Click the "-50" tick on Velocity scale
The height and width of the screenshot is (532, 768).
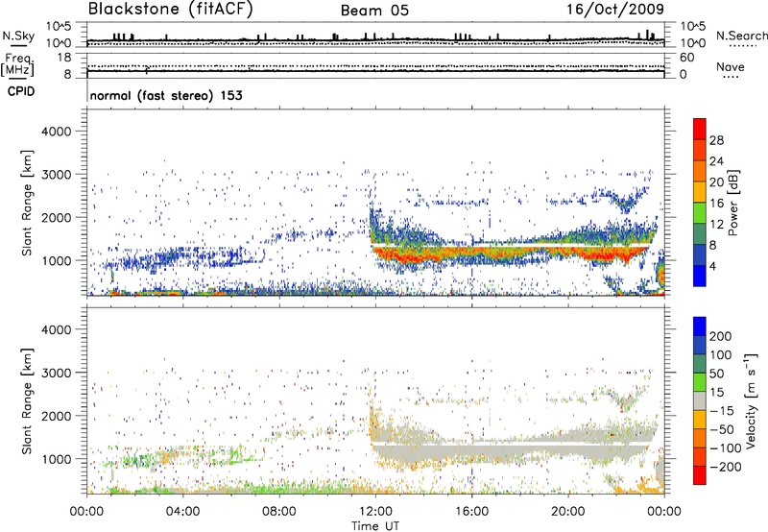tap(722, 429)
